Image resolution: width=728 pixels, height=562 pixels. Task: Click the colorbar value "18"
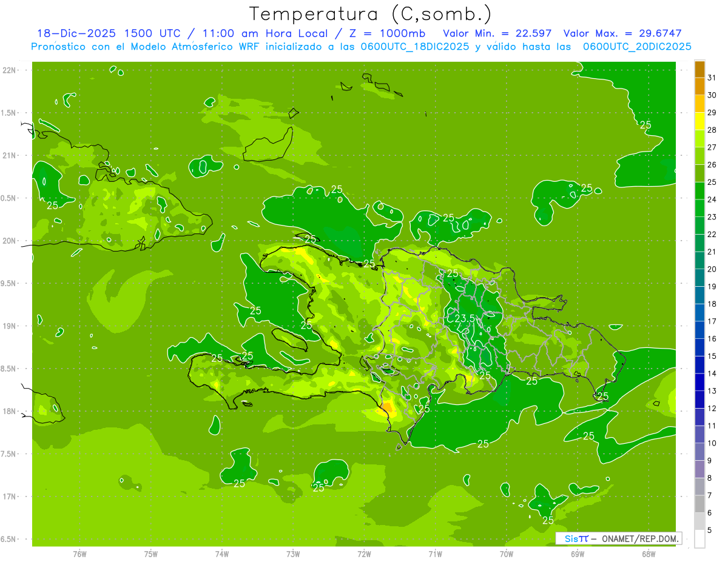tap(712, 304)
